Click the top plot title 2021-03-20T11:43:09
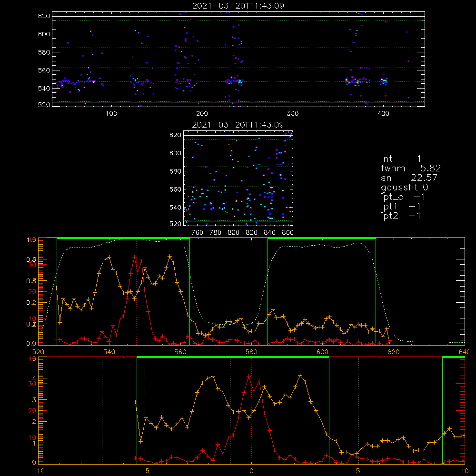 click(238, 6)
